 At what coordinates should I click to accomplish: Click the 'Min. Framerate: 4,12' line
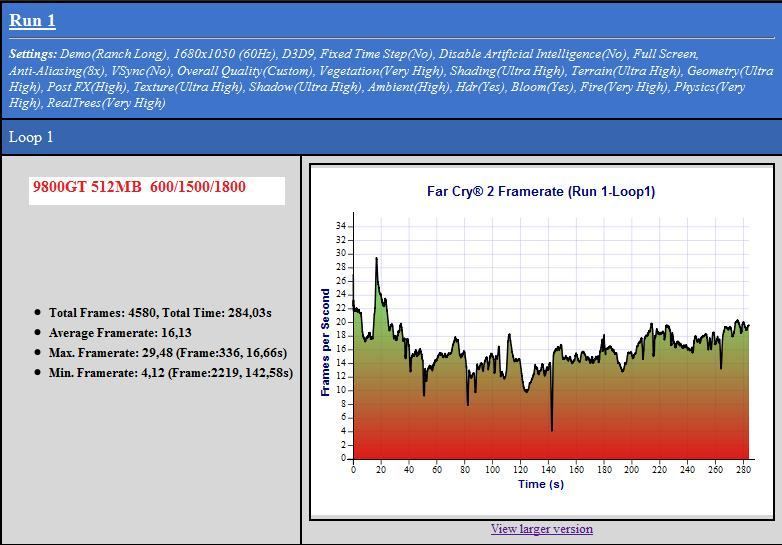[171, 372]
